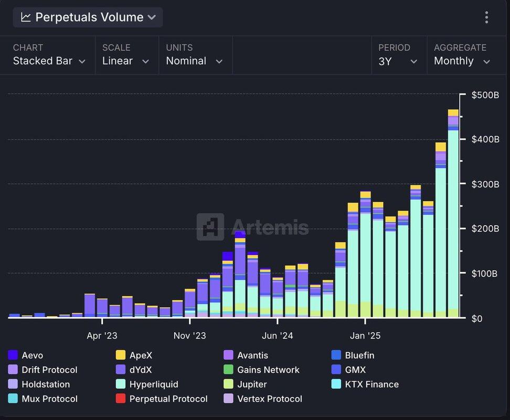Toggle Aevo legend color swatch
The width and height of the screenshot is (510, 420).
coord(13,355)
